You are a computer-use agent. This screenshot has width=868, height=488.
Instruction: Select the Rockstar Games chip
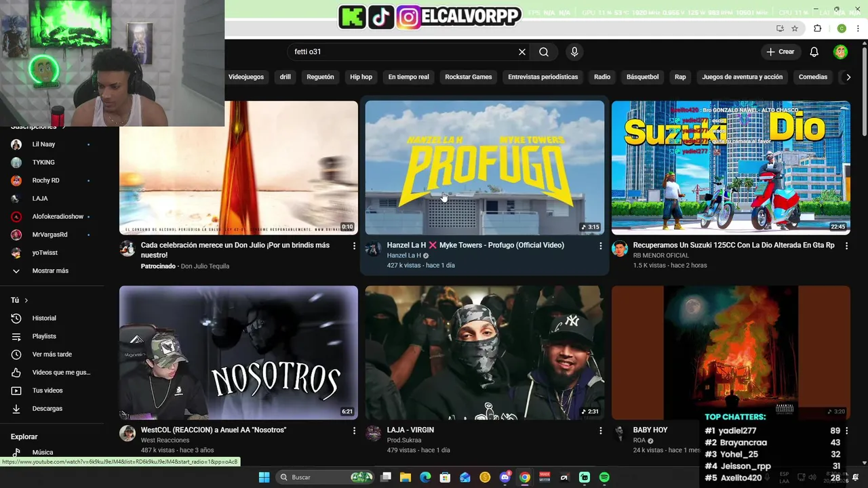pos(469,77)
